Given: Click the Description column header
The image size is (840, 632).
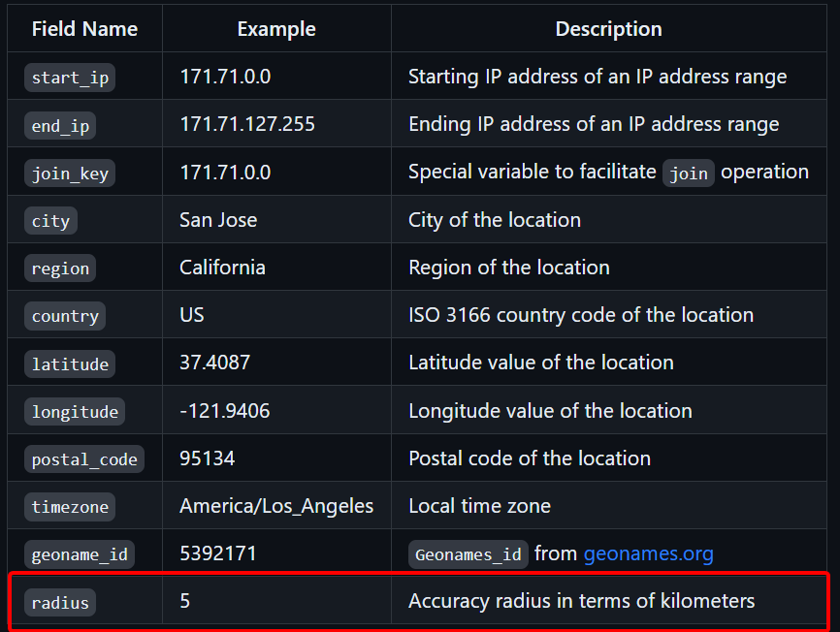Looking at the screenshot, I should pos(608,29).
